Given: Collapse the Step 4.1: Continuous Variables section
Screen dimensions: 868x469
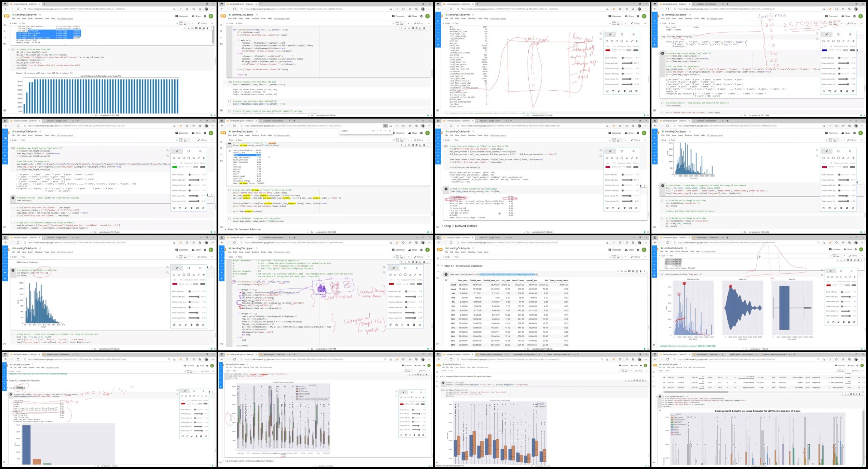Looking at the screenshot, I should [x=442, y=266].
